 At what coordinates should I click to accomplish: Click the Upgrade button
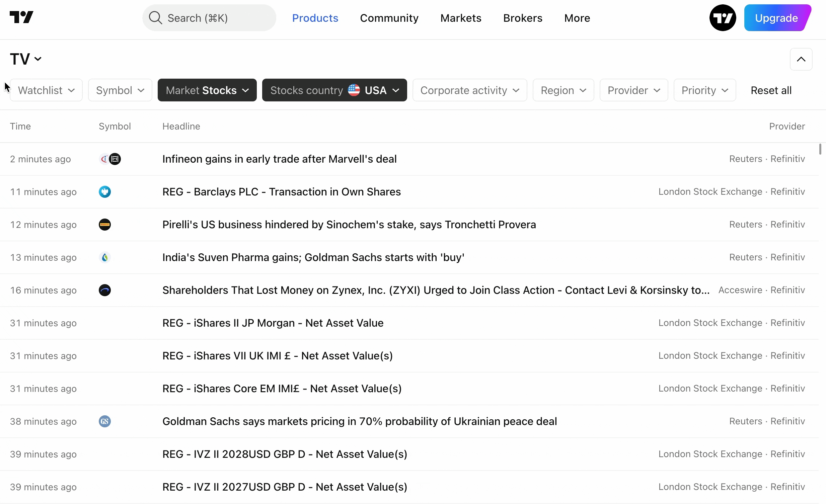pos(776,18)
